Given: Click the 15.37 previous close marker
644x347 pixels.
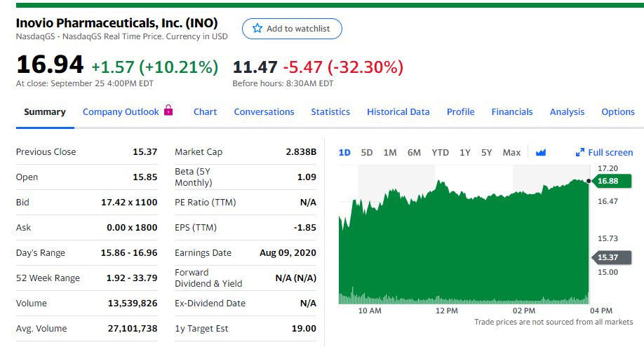Looking at the screenshot, I should click(x=607, y=257).
